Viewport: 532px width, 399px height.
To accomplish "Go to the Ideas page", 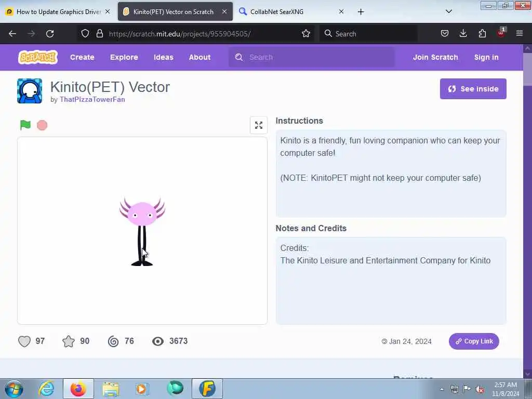I will coord(164,57).
